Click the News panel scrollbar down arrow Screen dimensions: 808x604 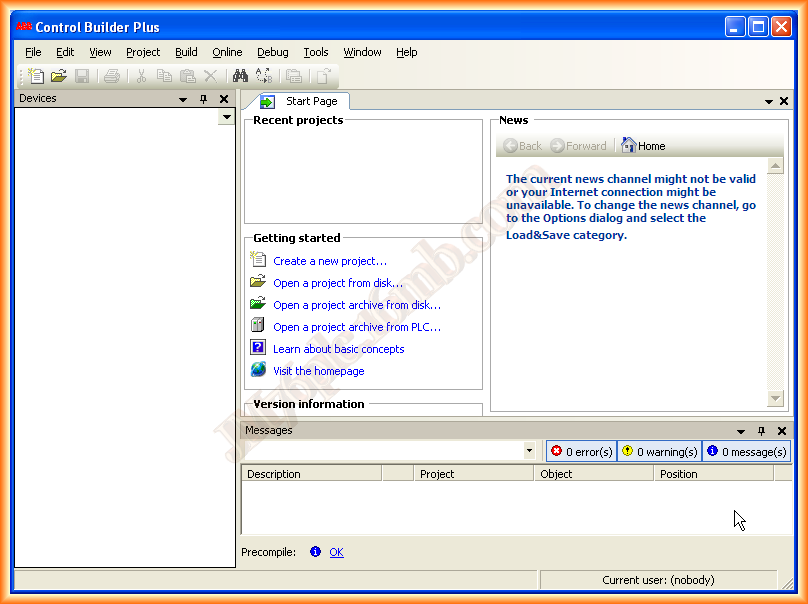point(776,398)
